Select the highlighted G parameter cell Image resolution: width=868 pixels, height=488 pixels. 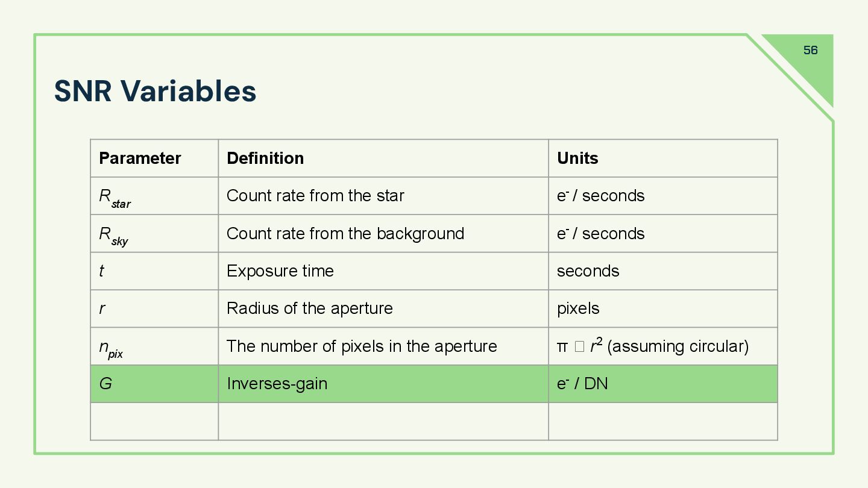point(154,384)
